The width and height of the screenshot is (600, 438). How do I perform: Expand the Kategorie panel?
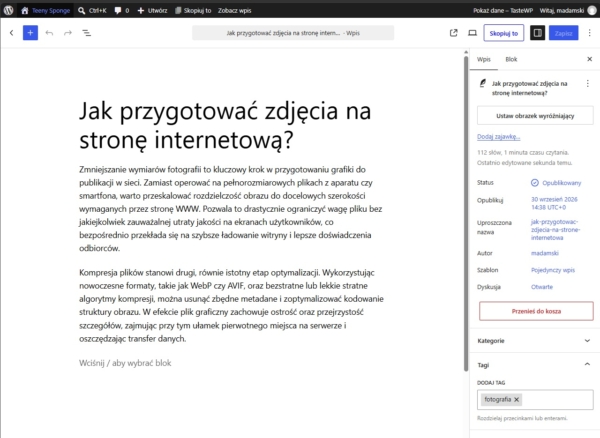click(x=534, y=340)
